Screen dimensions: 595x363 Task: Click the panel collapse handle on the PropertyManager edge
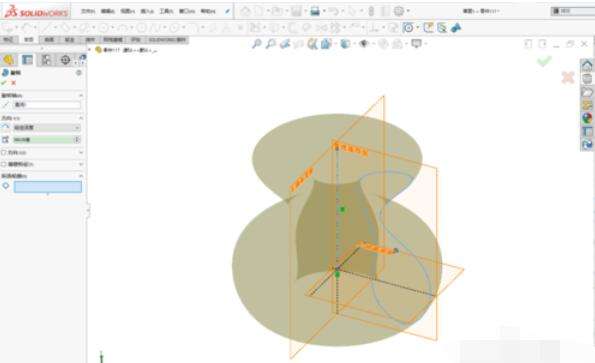click(88, 211)
